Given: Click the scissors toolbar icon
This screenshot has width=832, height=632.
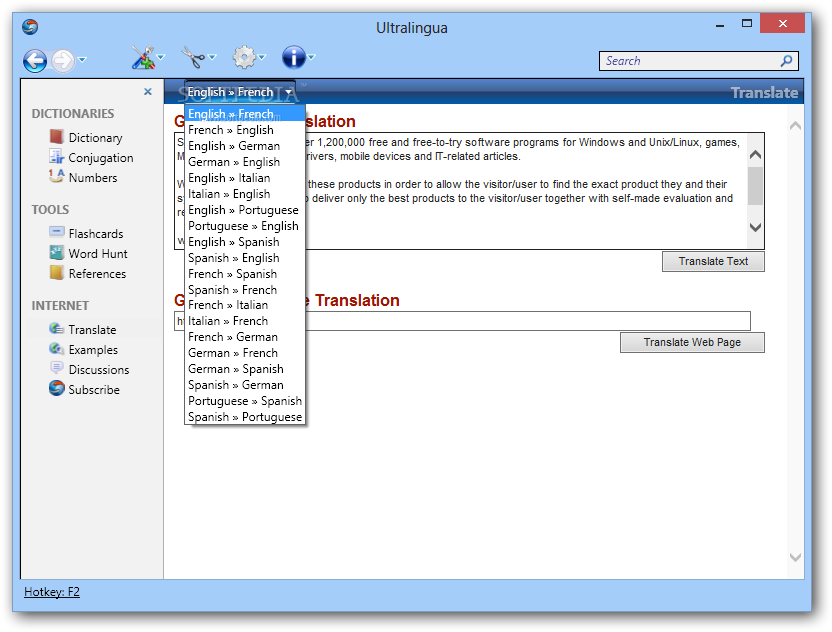Looking at the screenshot, I should click(x=194, y=57).
